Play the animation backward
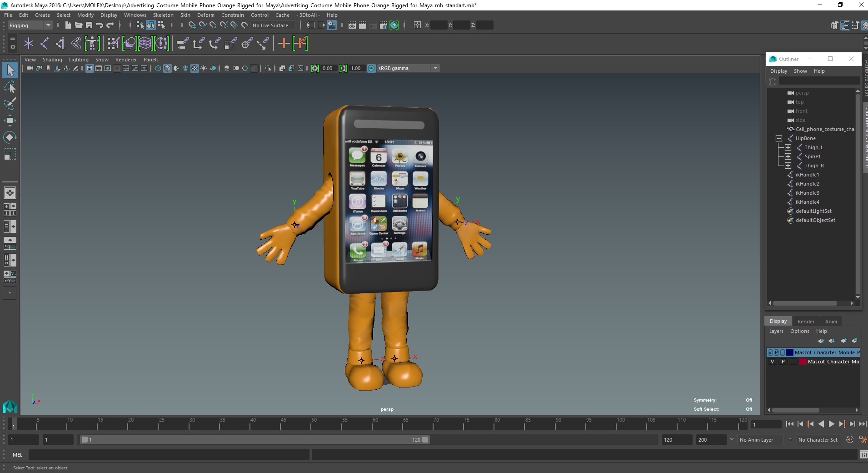Screen dimensions: 868x473 pos(821,424)
